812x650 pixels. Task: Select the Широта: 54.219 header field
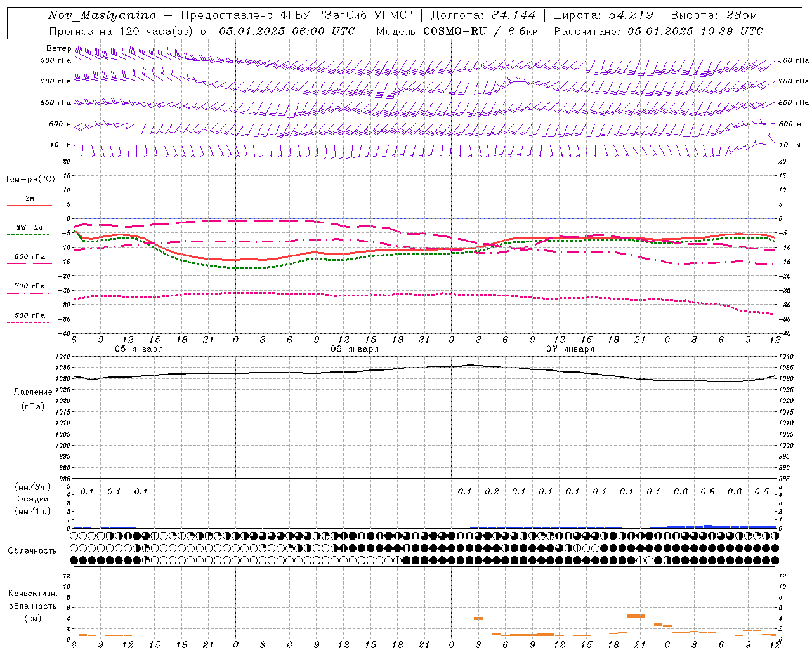click(x=603, y=15)
